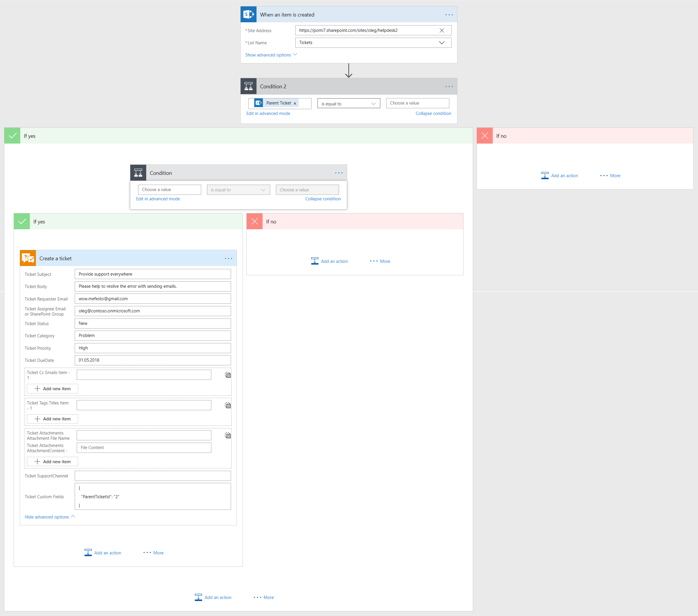Click the array toggle icon beside Ticket Tags Titles
This screenshot has height=616, width=698.
pyautogui.click(x=228, y=405)
